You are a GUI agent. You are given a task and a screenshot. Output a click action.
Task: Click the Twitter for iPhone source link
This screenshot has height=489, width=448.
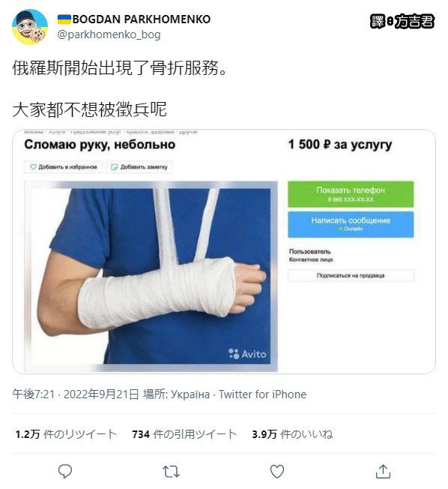pyautogui.click(x=262, y=394)
